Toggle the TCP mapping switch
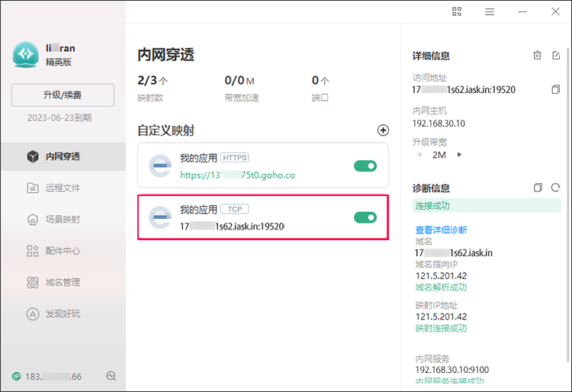 365,217
